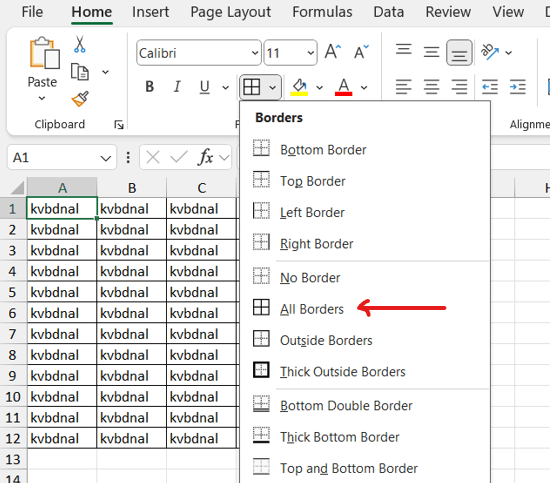Image resolution: width=550 pixels, height=483 pixels.
Task: Expand the Paste options arrow
Action: (42, 99)
